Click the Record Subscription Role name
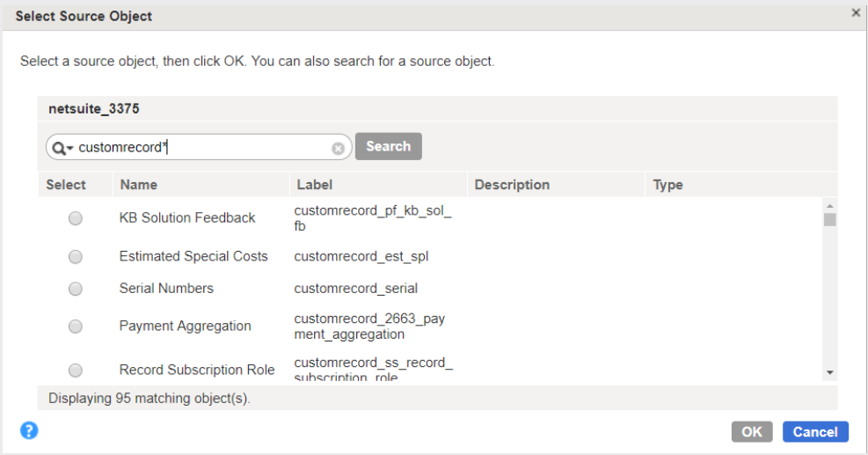 coord(196,370)
